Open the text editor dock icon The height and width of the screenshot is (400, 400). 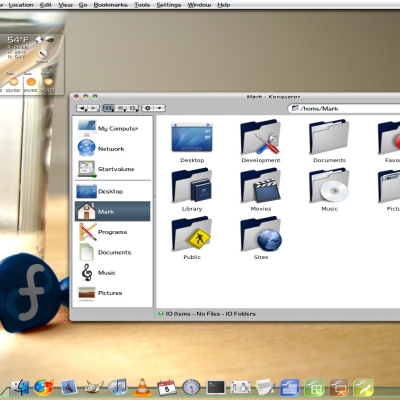[x=265, y=387]
